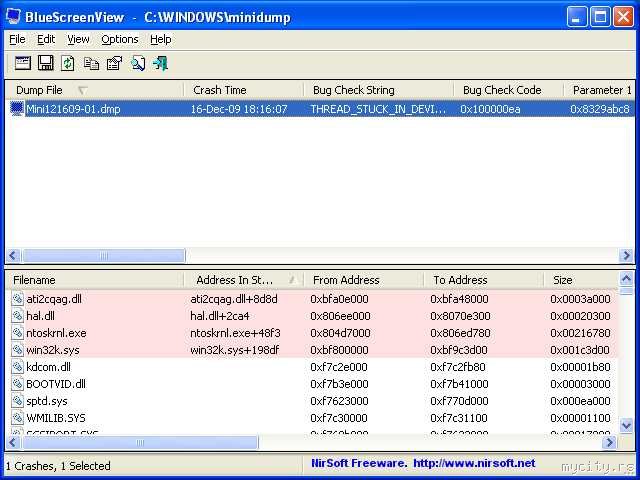Image resolution: width=640 pixels, height=480 pixels.
Task: Select the ntoskrnl.exe row in driver list
Action: click(x=56, y=333)
